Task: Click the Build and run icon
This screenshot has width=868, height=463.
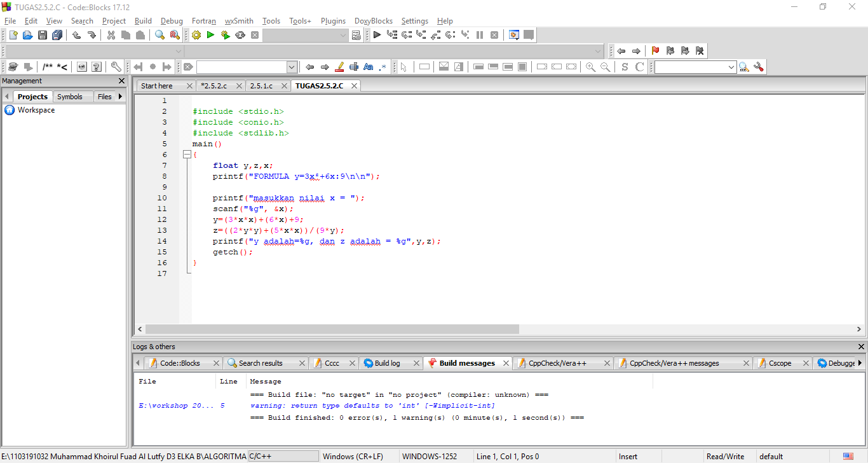Action: [226, 35]
